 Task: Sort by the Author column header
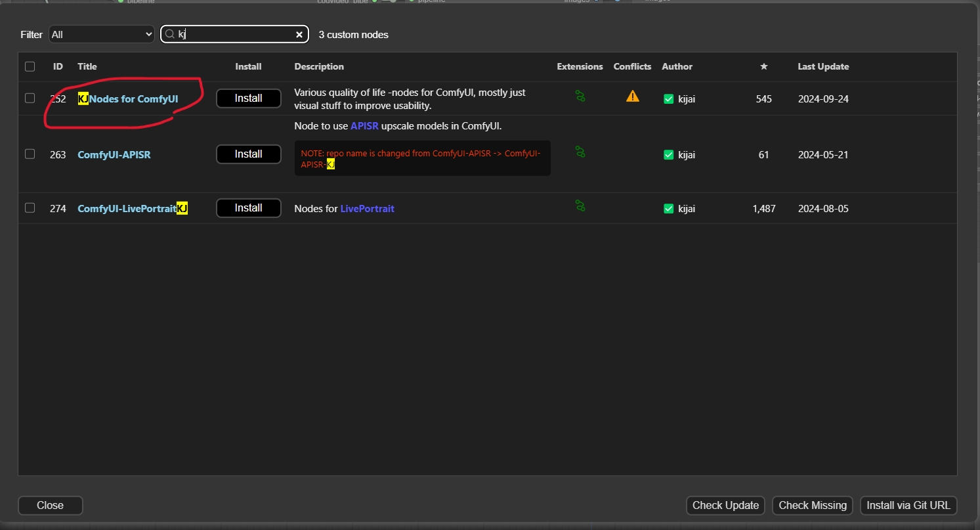click(x=677, y=66)
